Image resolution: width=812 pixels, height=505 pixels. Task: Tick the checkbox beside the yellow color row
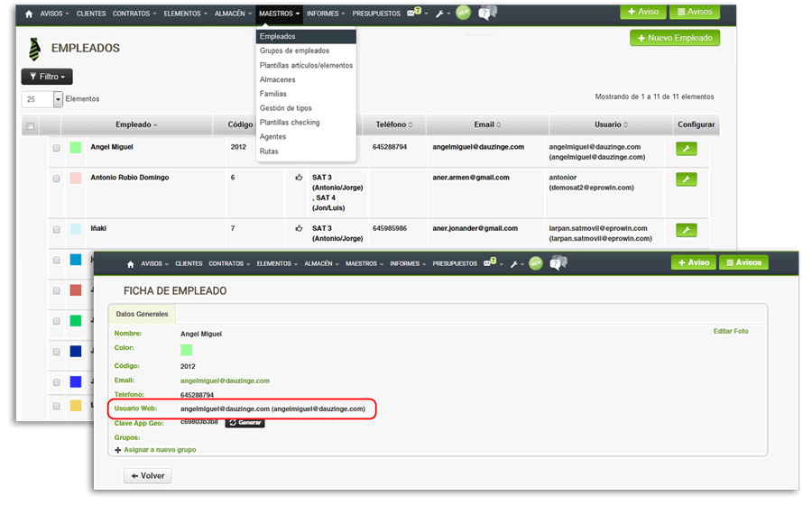click(57, 406)
